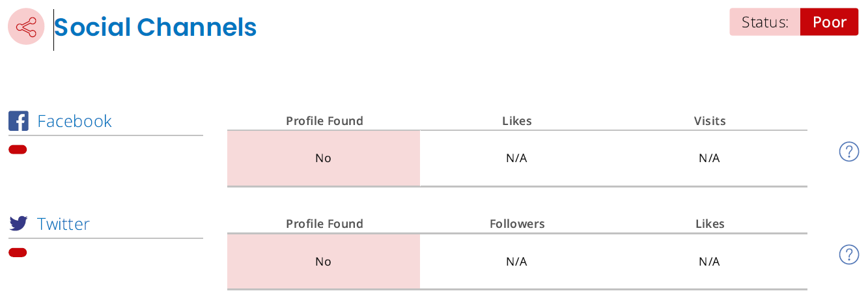This screenshot has height=306, width=868.
Task: Click the red pill indicator under Facebook
Action: pyautogui.click(x=18, y=150)
